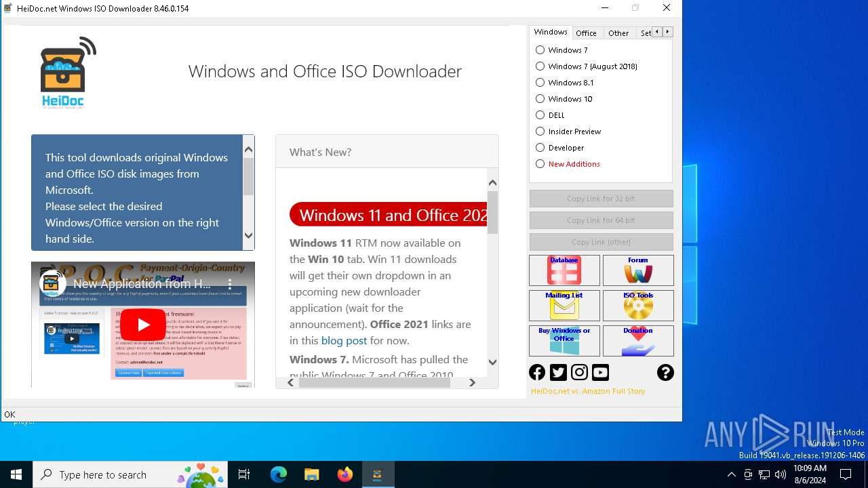The image size is (868, 488).
Task: Switch to the partially hidden Settings tab
Action: coord(644,33)
